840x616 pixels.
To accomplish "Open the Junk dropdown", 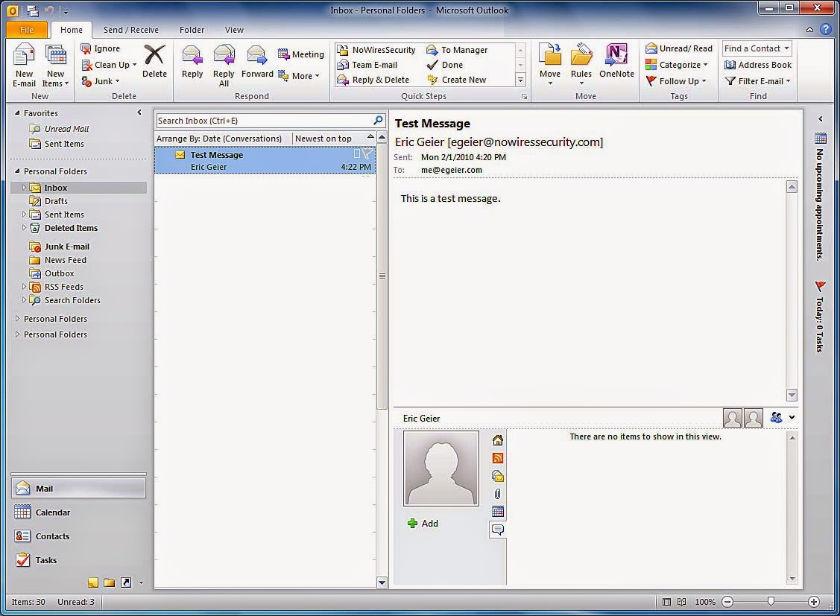I will pos(100,80).
